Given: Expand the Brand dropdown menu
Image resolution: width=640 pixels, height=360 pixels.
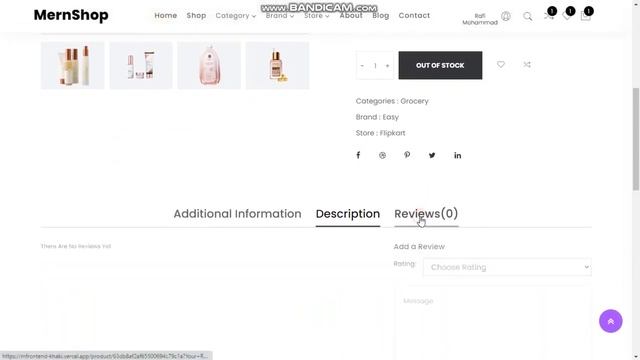Looking at the screenshot, I should pos(280,16).
